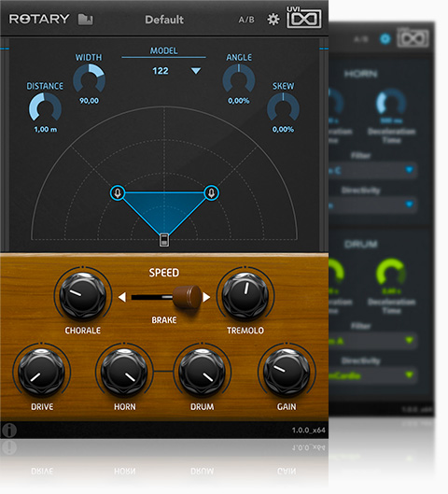
Task: Open the Model dropdown arrow
Action: point(196,71)
